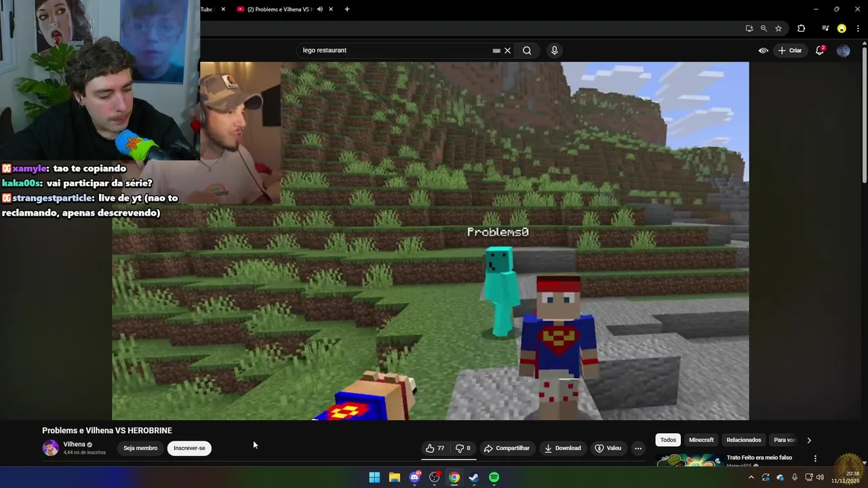
Task: Open the Vilhena channel name link
Action: click(74, 445)
